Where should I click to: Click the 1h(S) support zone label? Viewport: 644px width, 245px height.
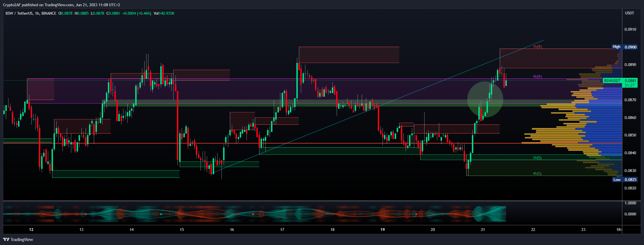point(537,158)
